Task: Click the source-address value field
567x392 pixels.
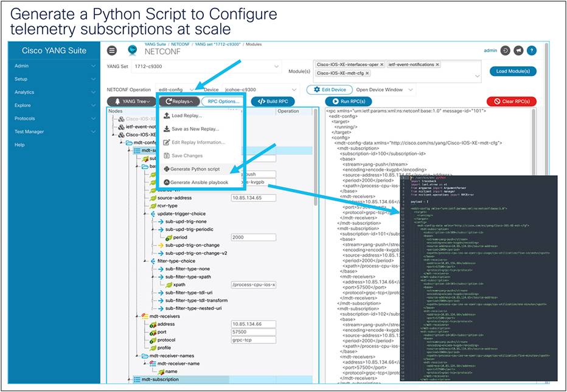Action: (254, 198)
